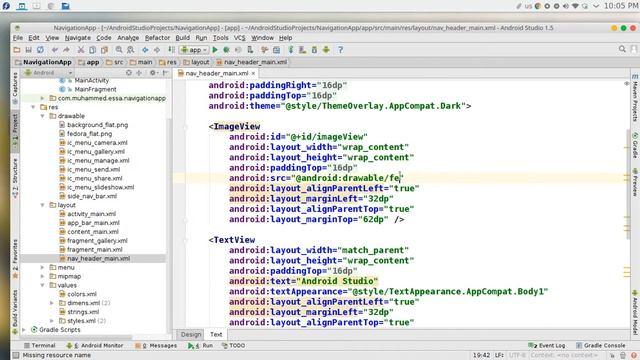640x360 pixels.
Task: Open the Gradle Console
Action: 600,345
